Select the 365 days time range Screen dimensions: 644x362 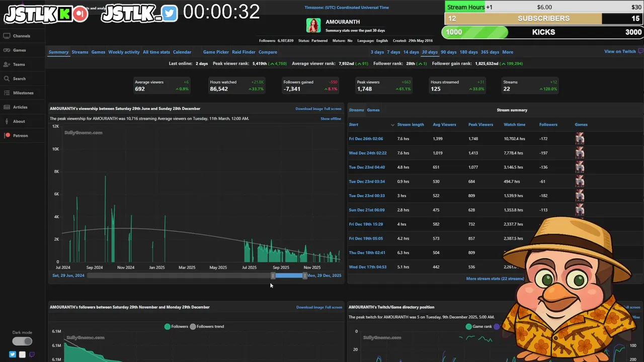[490, 52]
